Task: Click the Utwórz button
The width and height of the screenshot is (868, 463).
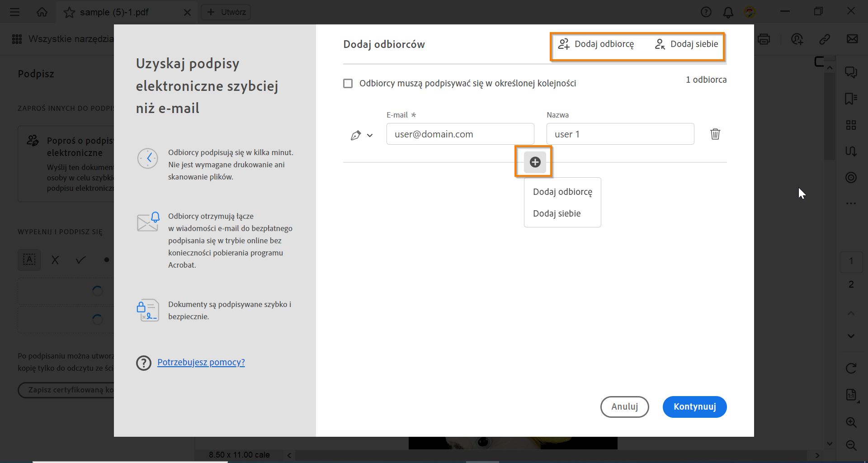Action: point(226,12)
